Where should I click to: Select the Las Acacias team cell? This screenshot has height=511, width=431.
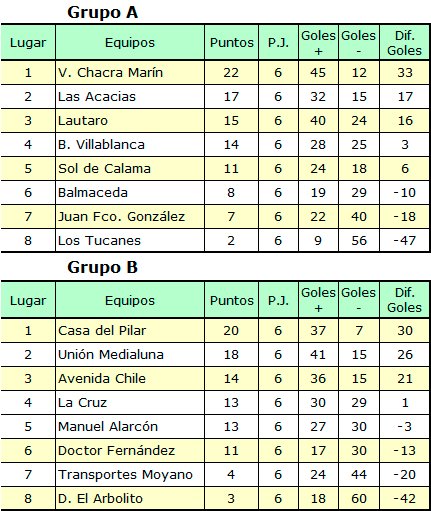pos(130,97)
